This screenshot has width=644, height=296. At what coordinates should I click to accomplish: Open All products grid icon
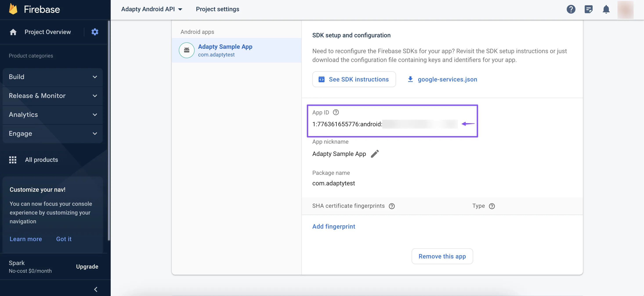(x=13, y=160)
